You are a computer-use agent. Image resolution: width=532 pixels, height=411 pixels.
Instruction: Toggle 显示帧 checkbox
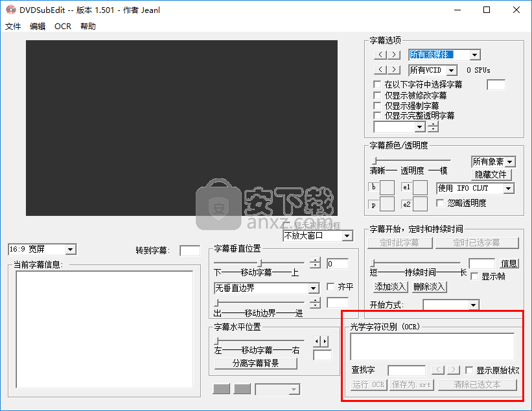tap(475, 276)
